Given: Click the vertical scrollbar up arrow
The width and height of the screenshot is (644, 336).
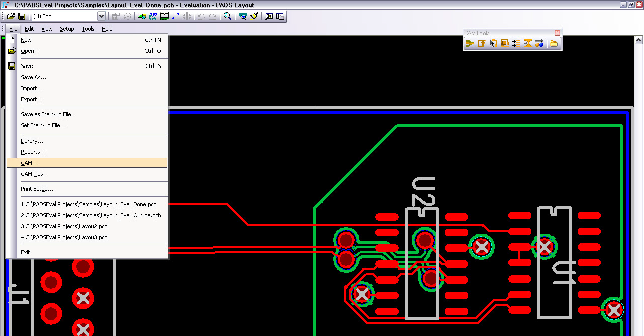Looking at the screenshot, I should coord(639,40).
